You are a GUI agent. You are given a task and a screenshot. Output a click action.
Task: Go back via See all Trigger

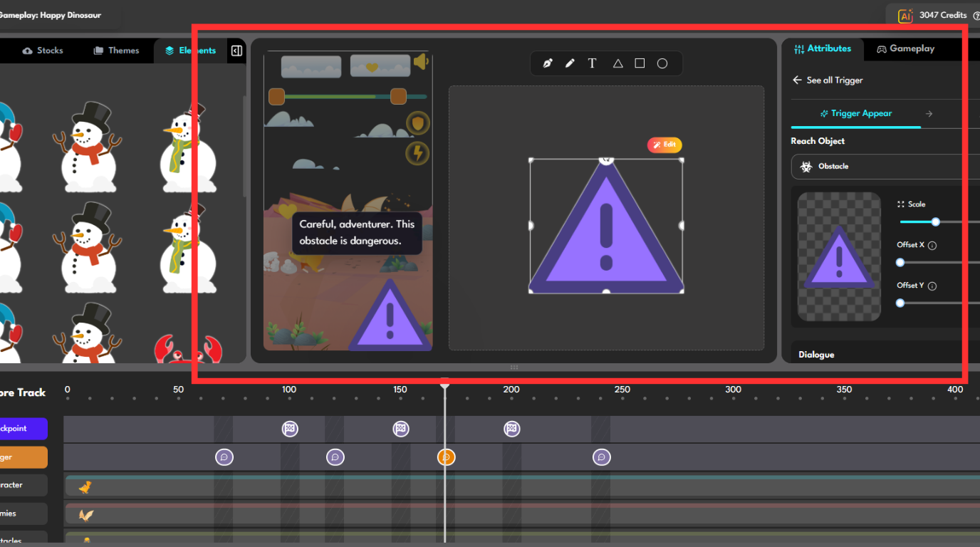click(828, 80)
